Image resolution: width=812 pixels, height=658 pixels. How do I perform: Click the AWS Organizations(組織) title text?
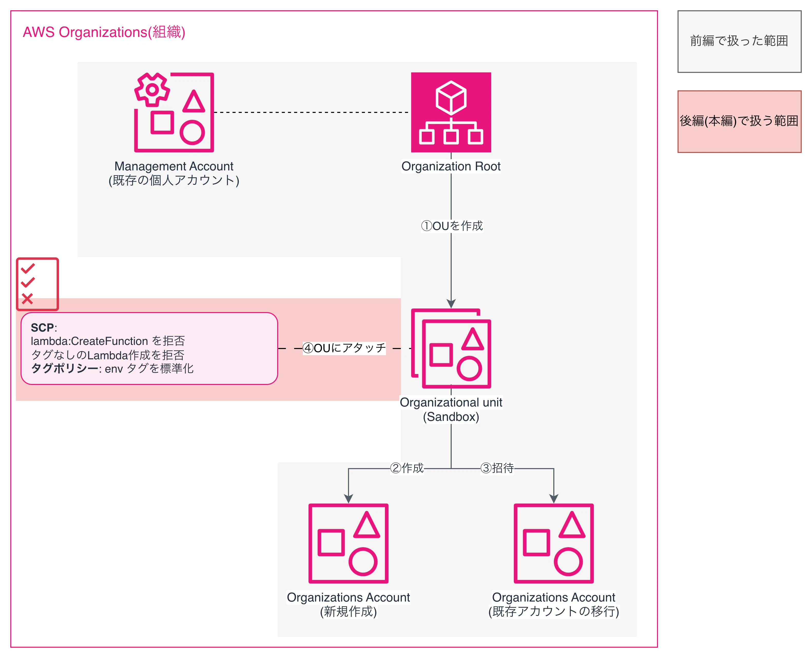click(x=104, y=32)
